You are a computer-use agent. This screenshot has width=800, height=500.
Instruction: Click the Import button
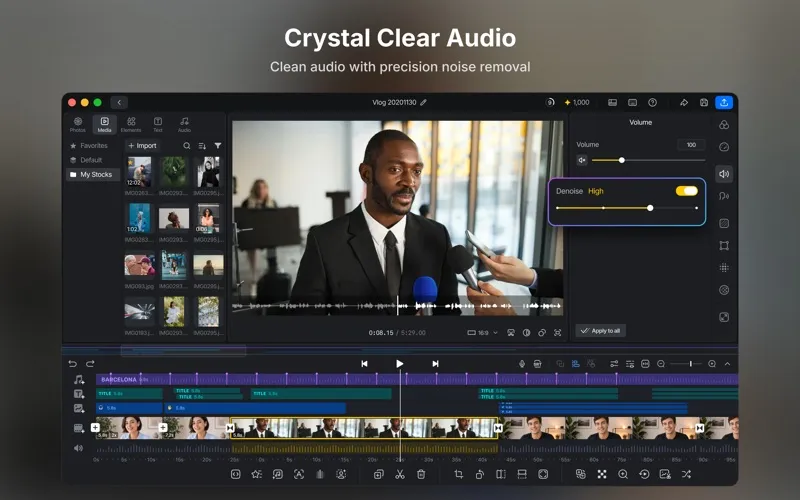point(142,145)
